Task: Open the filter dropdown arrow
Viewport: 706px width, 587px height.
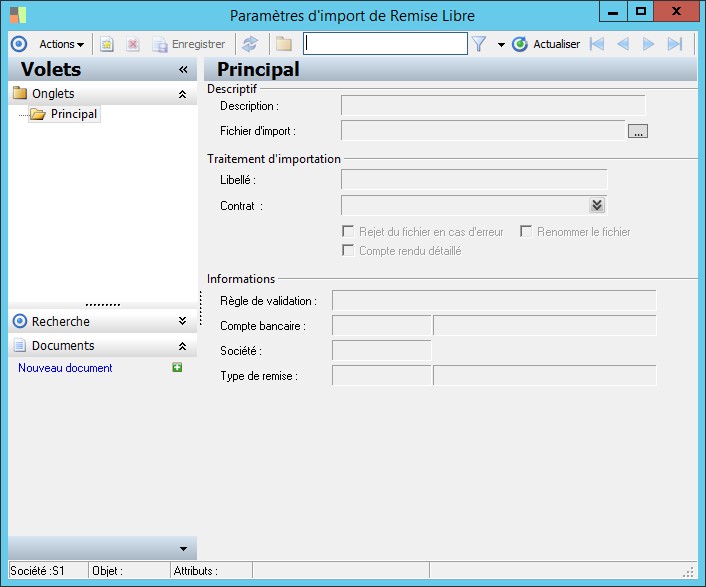Action: click(501, 45)
